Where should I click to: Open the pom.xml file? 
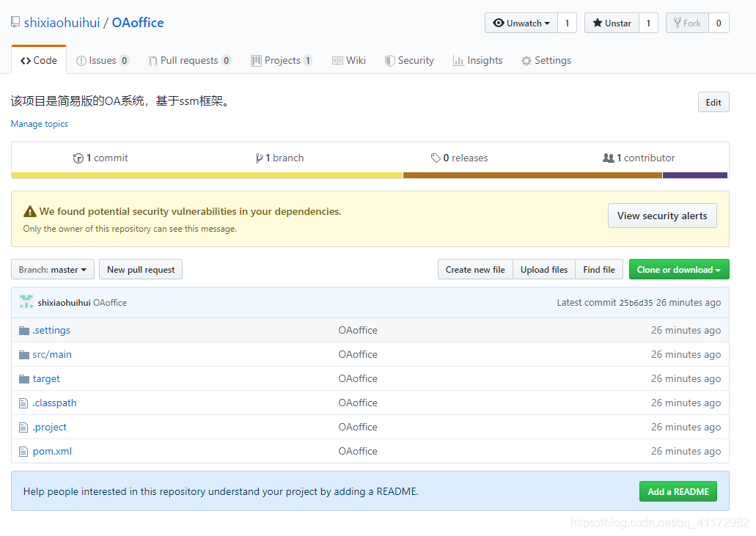coord(52,451)
